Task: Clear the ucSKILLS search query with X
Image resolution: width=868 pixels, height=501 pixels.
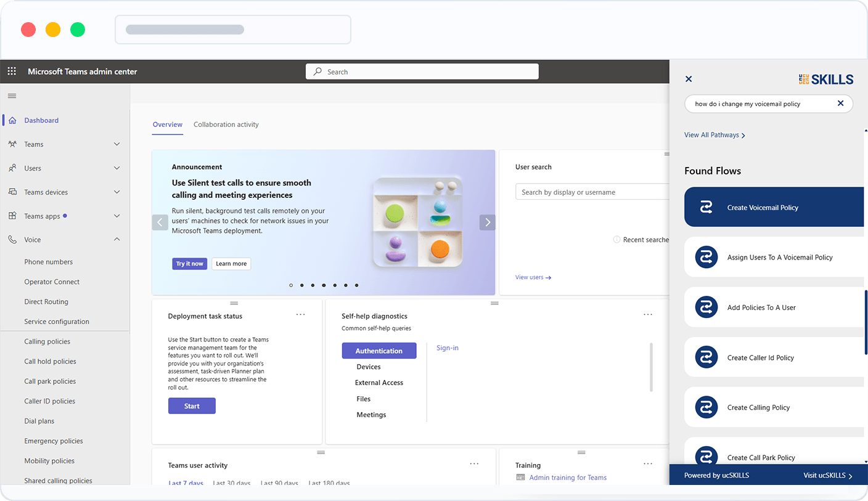Action: pos(840,104)
